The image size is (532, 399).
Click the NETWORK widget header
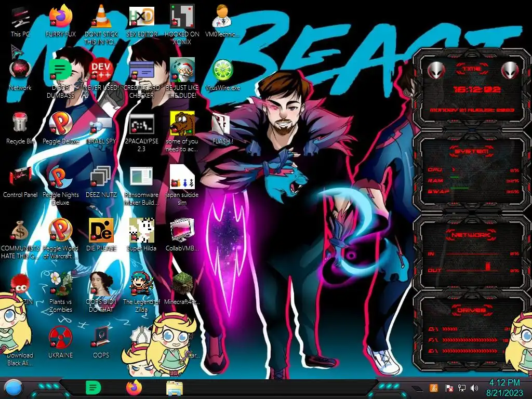(472, 234)
